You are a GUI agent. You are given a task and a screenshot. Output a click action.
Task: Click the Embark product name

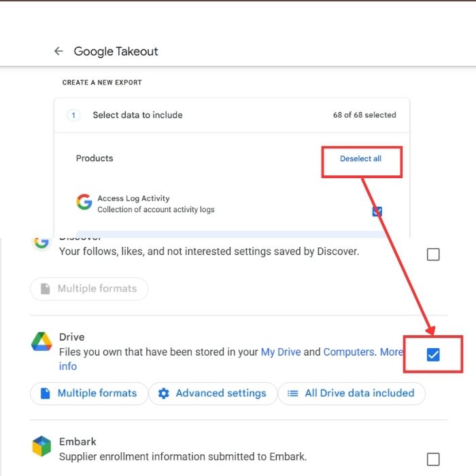click(78, 442)
